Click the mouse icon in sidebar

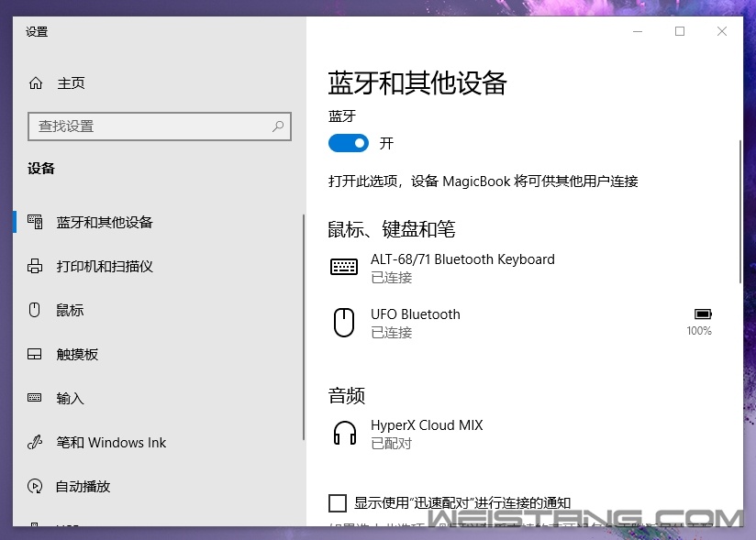[x=34, y=310]
